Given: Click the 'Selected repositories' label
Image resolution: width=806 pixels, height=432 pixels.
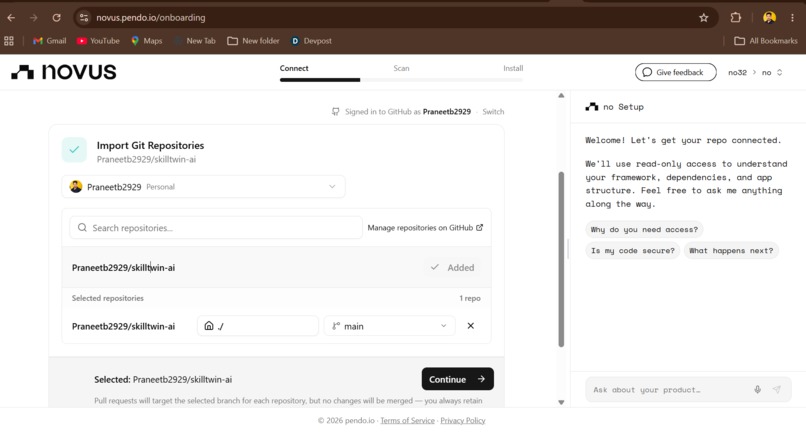Looking at the screenshot, I should tap(107, 298).
